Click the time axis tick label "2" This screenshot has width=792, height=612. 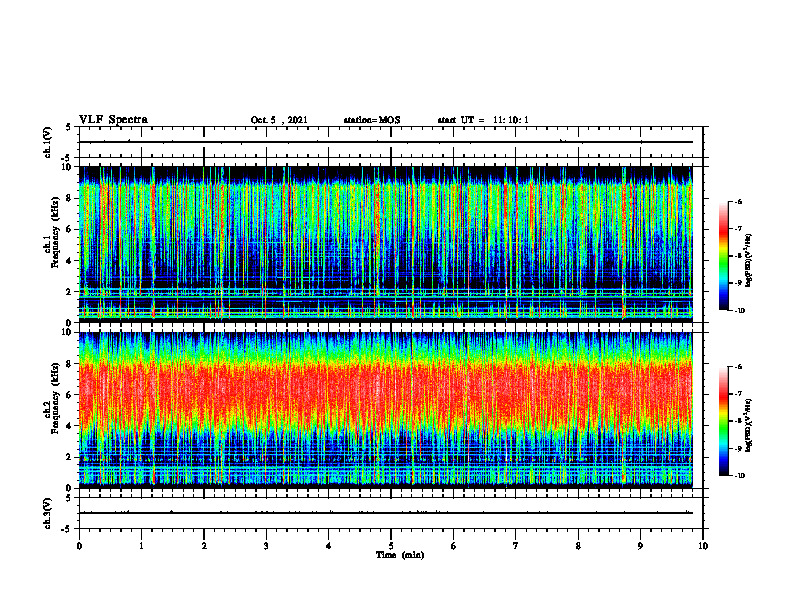click(x=204, y=546)
